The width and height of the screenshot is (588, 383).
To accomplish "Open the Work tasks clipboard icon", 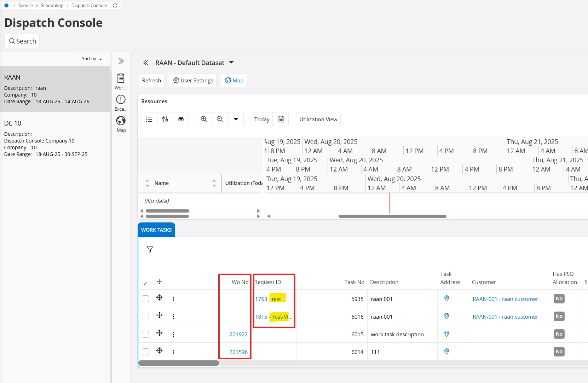I will pyautogui.click(x=121, y=78).
